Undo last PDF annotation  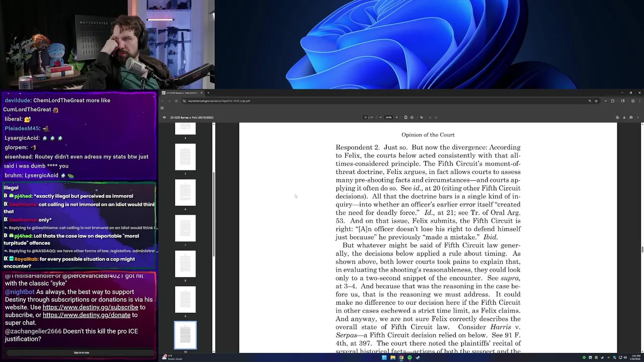coord(430,118)
